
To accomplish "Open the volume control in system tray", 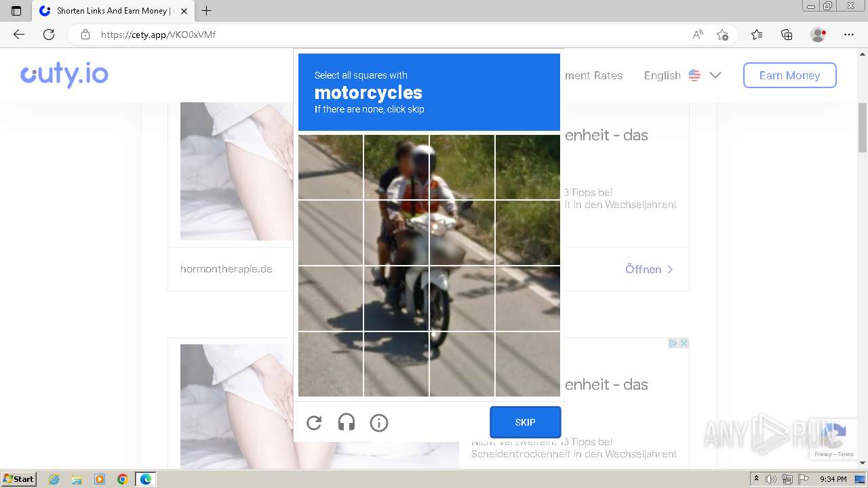I will click(771, 479).
